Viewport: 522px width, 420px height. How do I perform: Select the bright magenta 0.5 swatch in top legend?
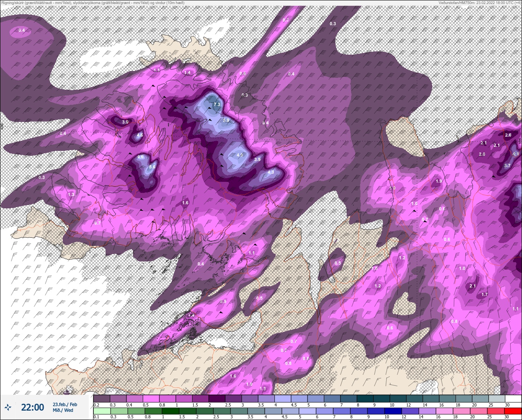pos(151,398)
